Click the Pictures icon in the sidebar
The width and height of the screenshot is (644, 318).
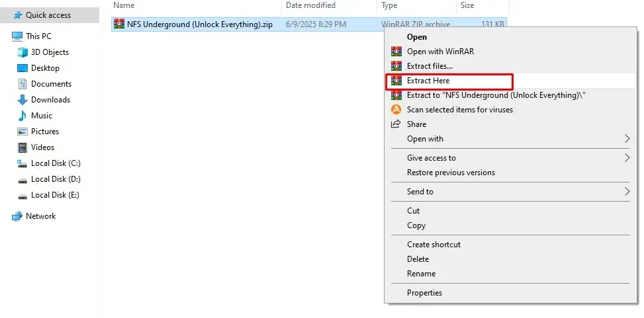23,132
